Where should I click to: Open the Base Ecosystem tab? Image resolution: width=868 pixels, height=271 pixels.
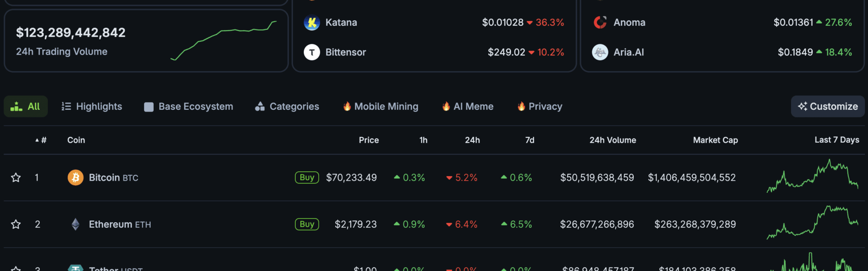189,107
